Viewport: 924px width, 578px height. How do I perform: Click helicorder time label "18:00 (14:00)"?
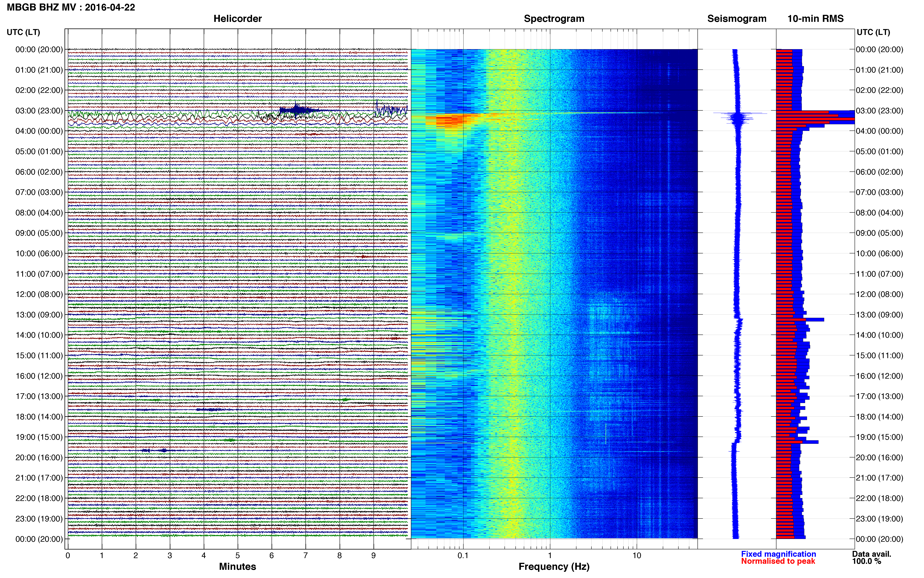click(39, 417)
